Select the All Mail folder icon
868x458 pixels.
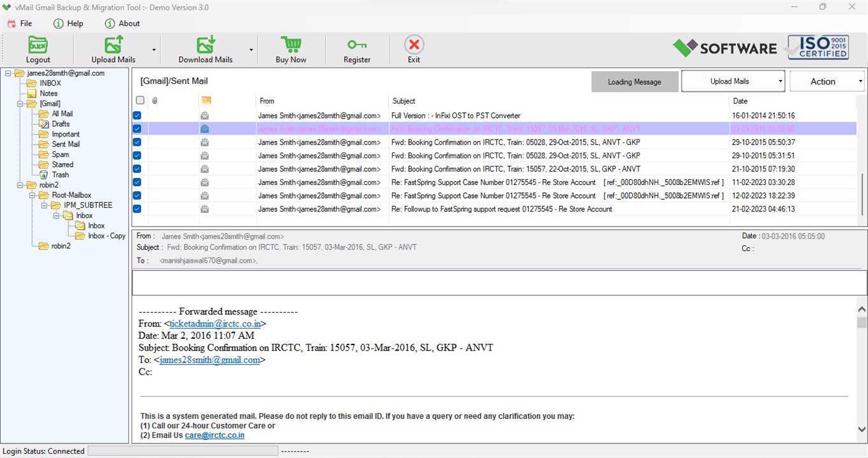[x=43, y=114]
